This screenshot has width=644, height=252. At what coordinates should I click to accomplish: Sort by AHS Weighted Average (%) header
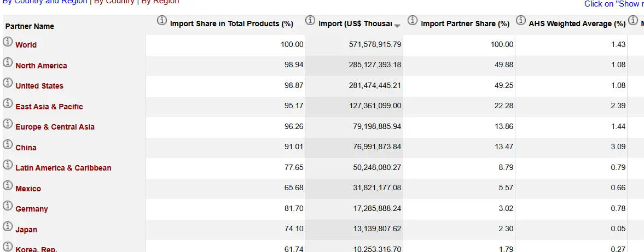577,24
